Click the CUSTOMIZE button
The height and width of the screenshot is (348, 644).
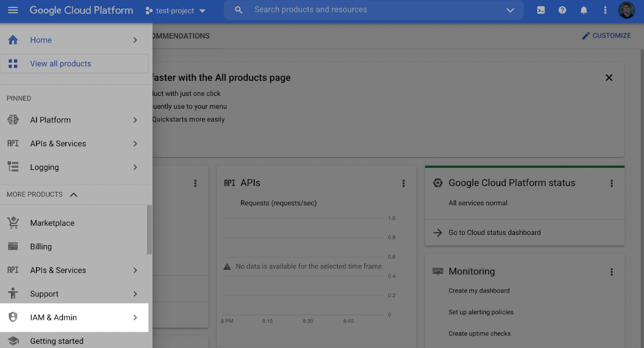(x=606, y=35)
